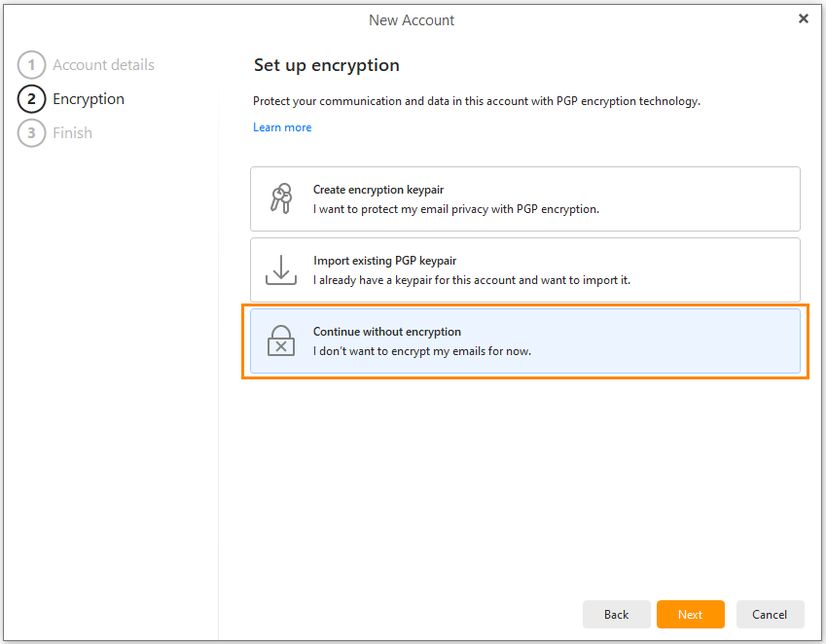
Task: Jump to the Finish step
Action: [x=72, y=132]
